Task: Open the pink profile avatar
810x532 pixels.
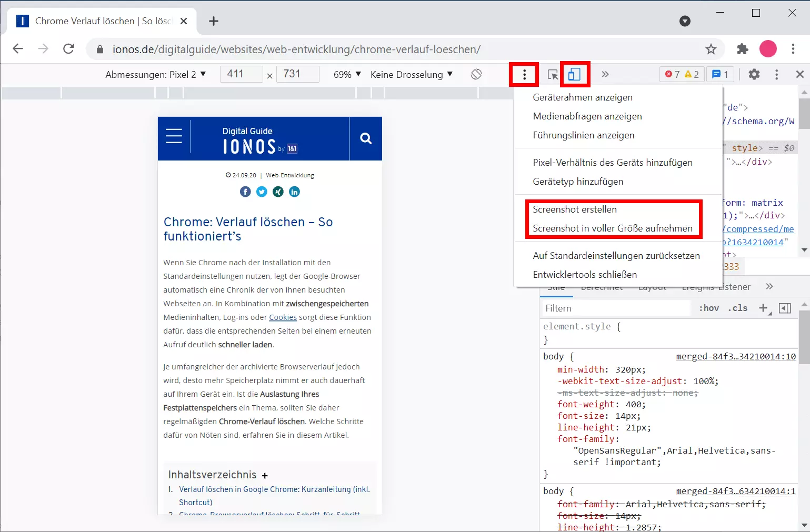Action: point(768,49)
